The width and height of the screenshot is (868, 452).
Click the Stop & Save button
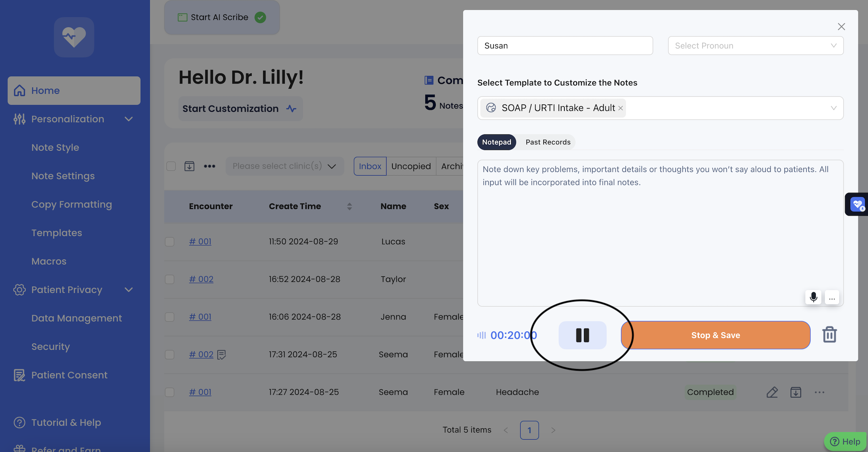pos(715,335)
